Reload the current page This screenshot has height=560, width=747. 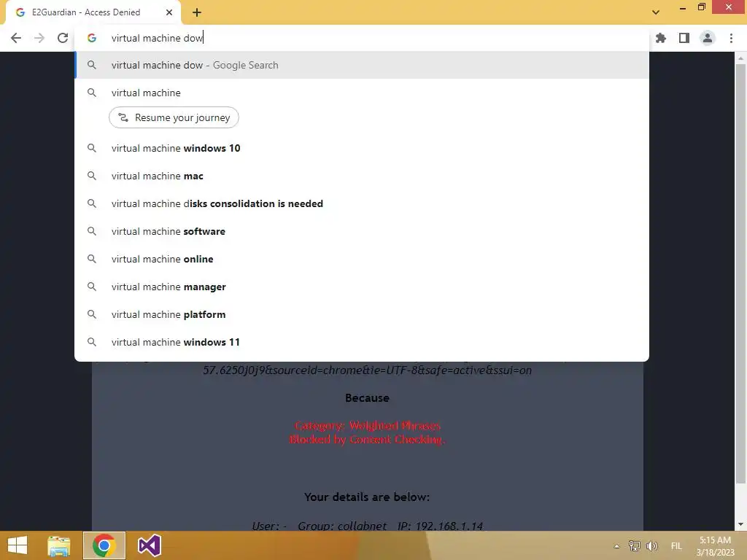coord(63,38)
